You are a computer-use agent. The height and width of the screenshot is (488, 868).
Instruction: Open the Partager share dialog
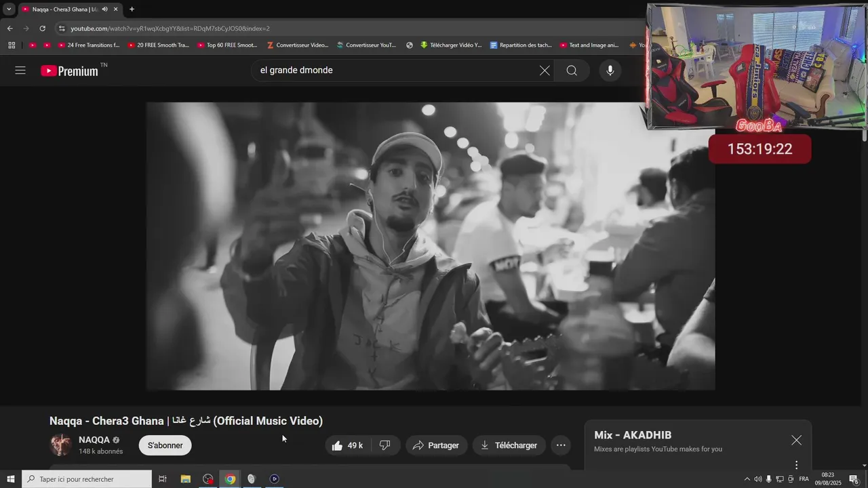point(436,445)
